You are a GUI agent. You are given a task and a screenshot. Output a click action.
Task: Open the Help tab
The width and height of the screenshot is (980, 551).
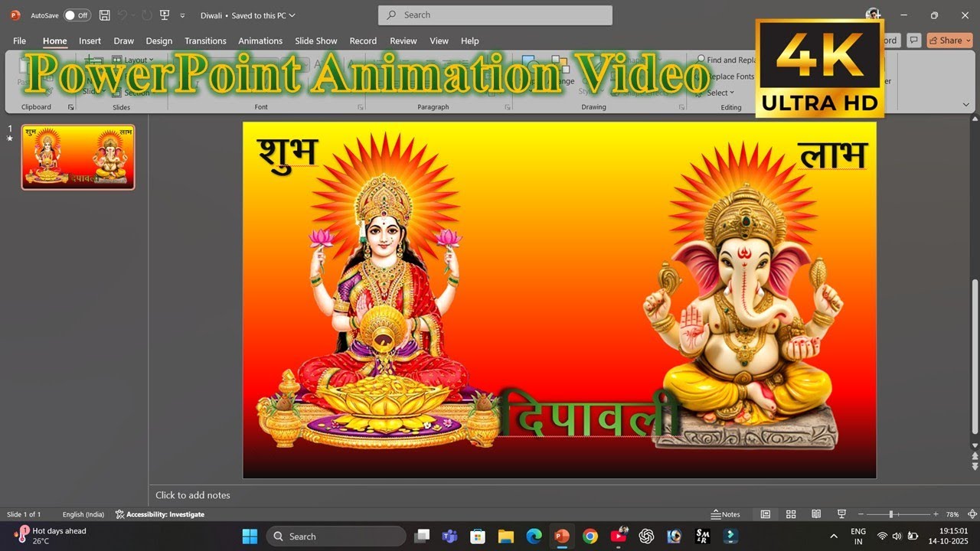click(470, 41)
